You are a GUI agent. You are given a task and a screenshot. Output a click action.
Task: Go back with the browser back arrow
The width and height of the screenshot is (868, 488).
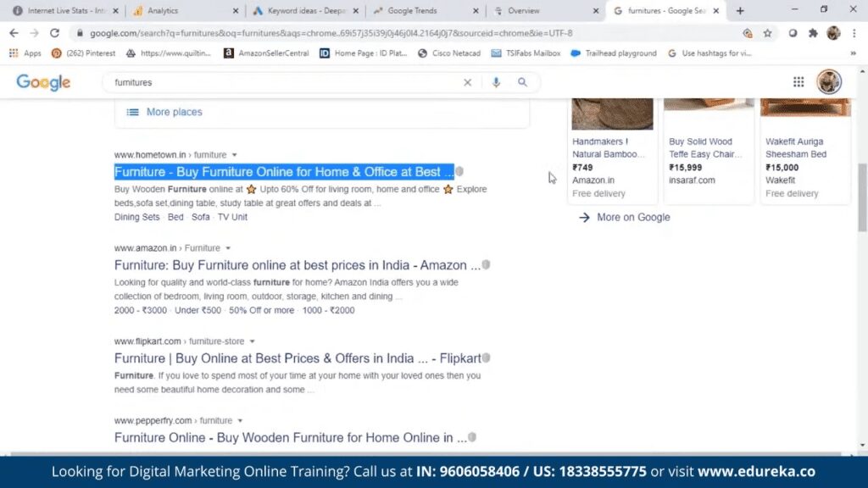(14, 33)
